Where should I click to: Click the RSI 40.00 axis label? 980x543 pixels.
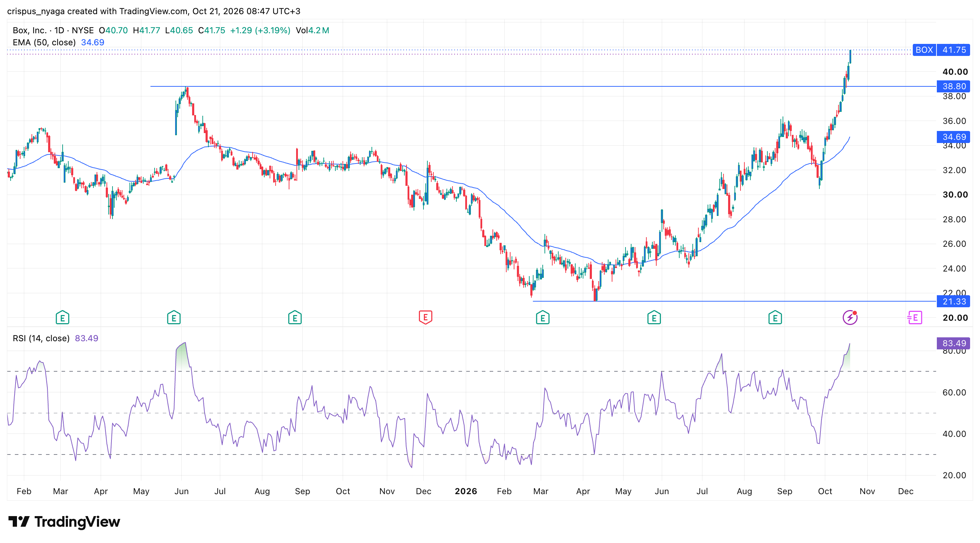954,434
